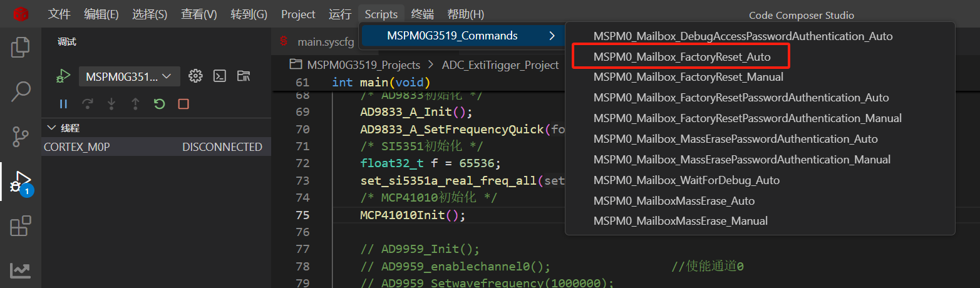Click ADC_ExtiTrigger_Project breadcrumb
The height and width of the screenshot is (288, 980).
tap(500, 65)
